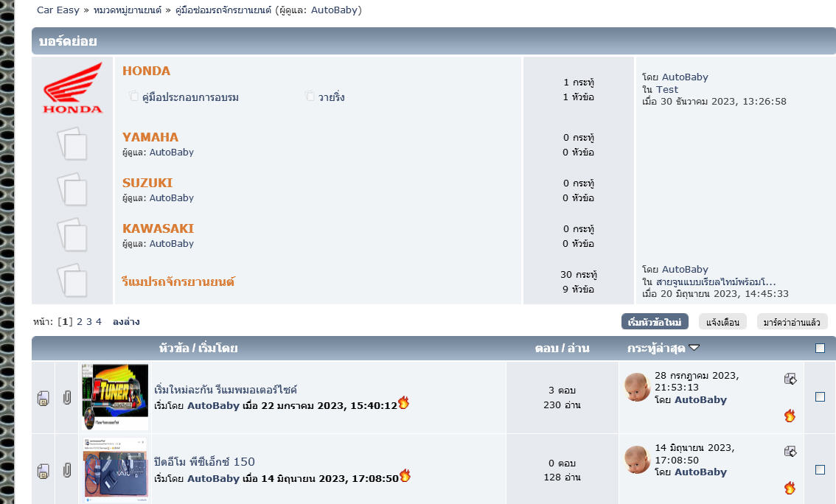836x504 pixels.
Task: Go to last post icon dated 28 กรกฎาคม 2023
Action: click(790, 379)
